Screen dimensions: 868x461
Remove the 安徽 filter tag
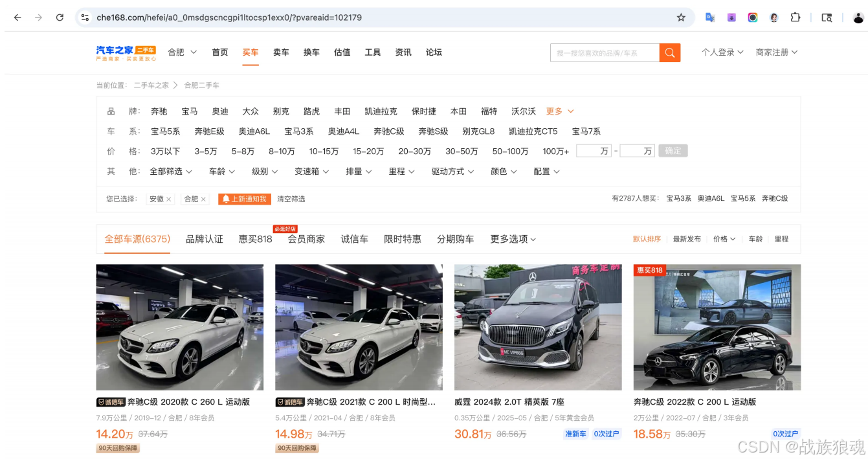pyautogui.click(x=169, y=199)
